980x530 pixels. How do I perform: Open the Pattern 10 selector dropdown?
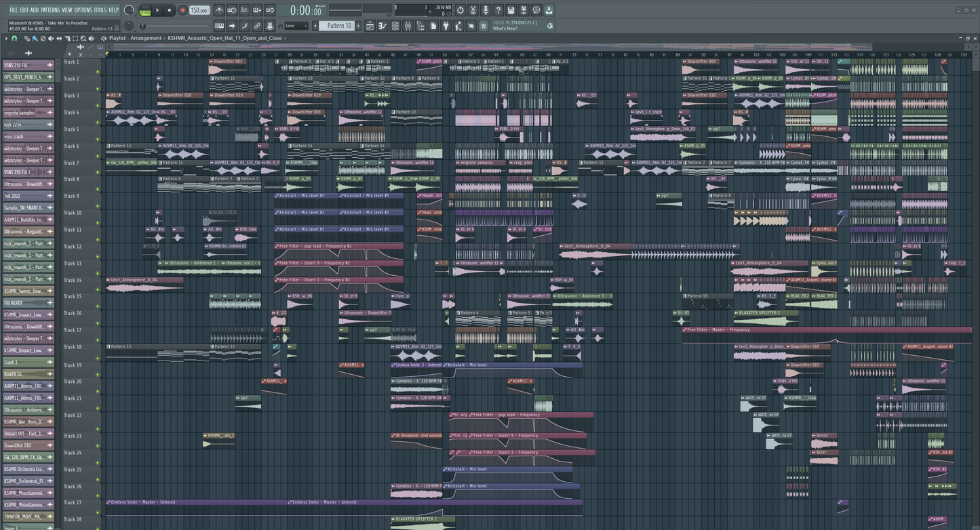point(339,26)
